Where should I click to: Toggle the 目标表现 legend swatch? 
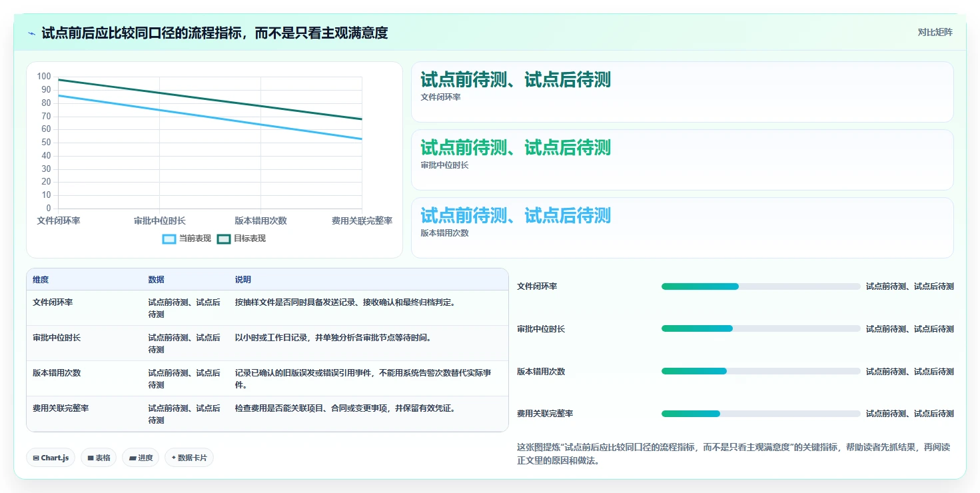[224, 239]
